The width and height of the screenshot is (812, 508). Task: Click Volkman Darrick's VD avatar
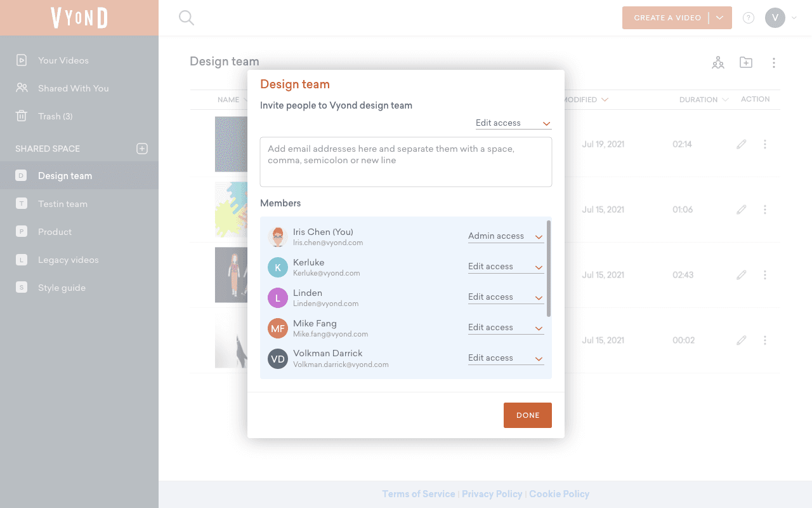tap(278, 359)
